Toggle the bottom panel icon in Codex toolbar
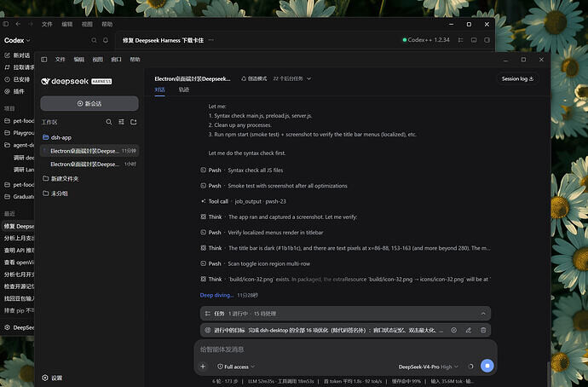 [x=474, y=40]
